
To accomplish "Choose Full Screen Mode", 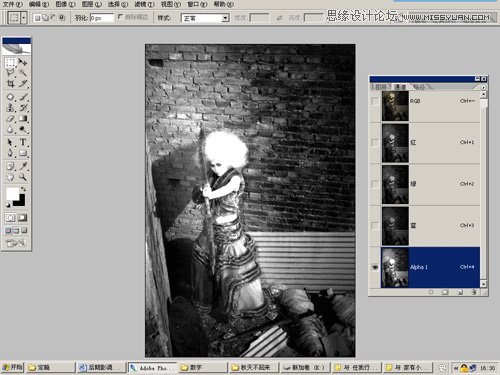I will point(24,230).
